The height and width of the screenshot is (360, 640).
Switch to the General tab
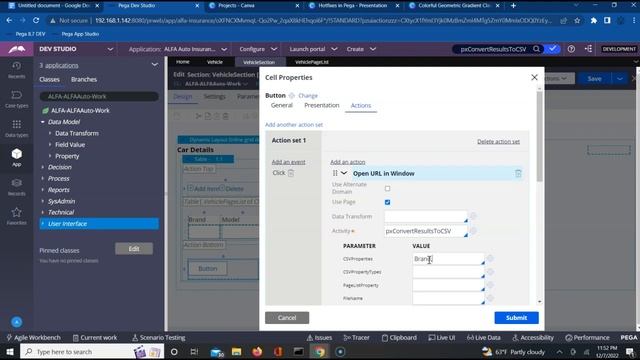pos(282,105)
